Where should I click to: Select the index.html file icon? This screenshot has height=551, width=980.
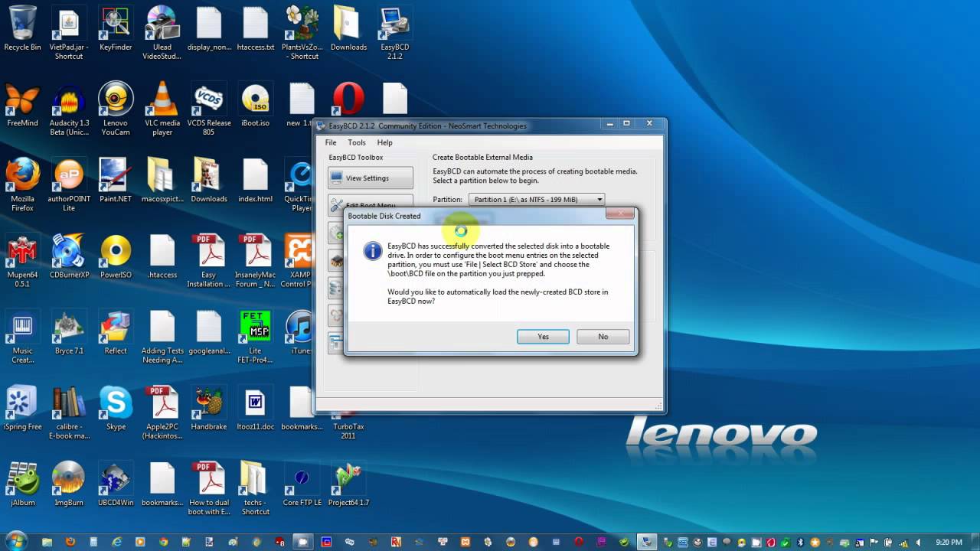click(256, 181)
